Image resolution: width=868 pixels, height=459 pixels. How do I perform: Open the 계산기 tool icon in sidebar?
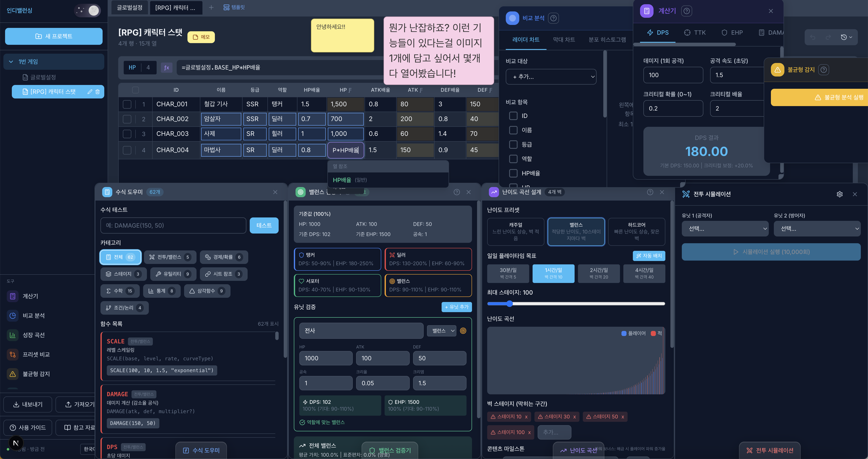13,296
